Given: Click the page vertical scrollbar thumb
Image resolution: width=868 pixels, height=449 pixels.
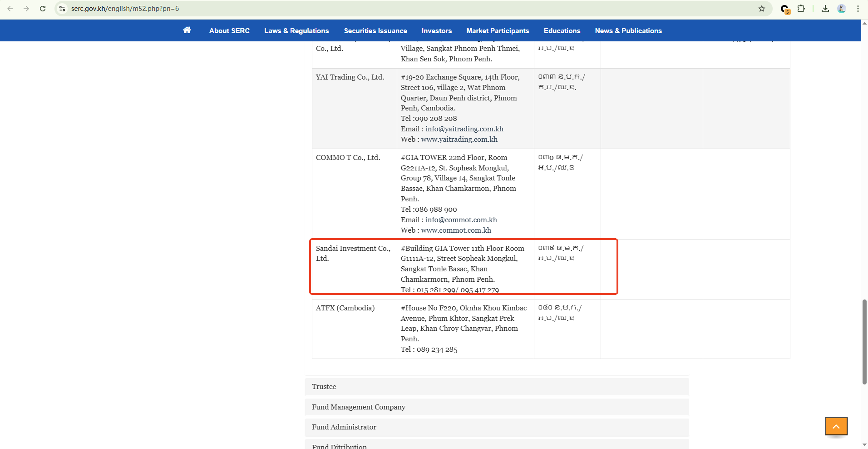Looking at the screenshot, I should point(864,342).
